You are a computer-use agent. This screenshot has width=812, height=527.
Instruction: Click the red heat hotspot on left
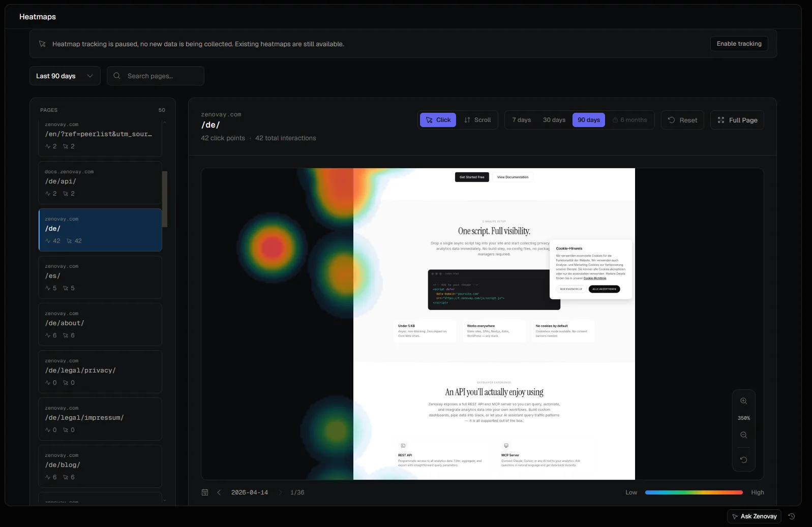[272, 247]
